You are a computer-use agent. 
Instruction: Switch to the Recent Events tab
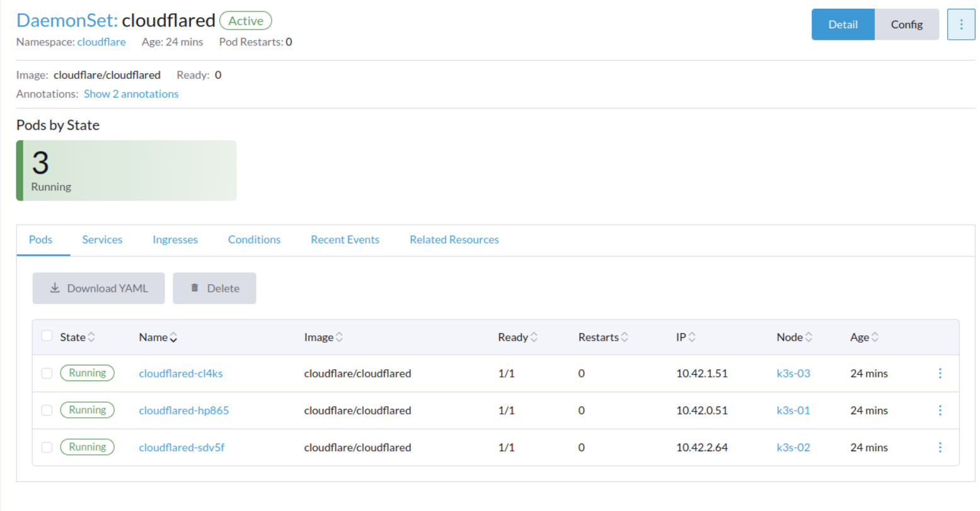345,239
